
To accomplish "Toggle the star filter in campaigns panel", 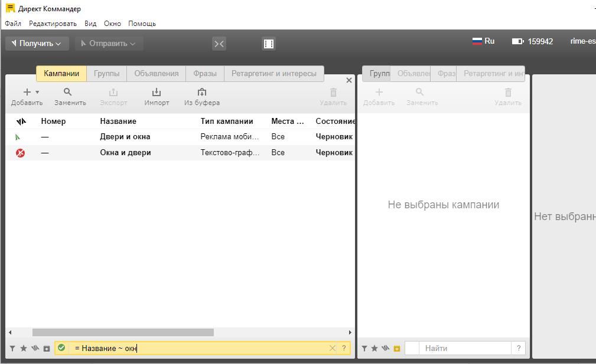I will [x=24, y=349].
